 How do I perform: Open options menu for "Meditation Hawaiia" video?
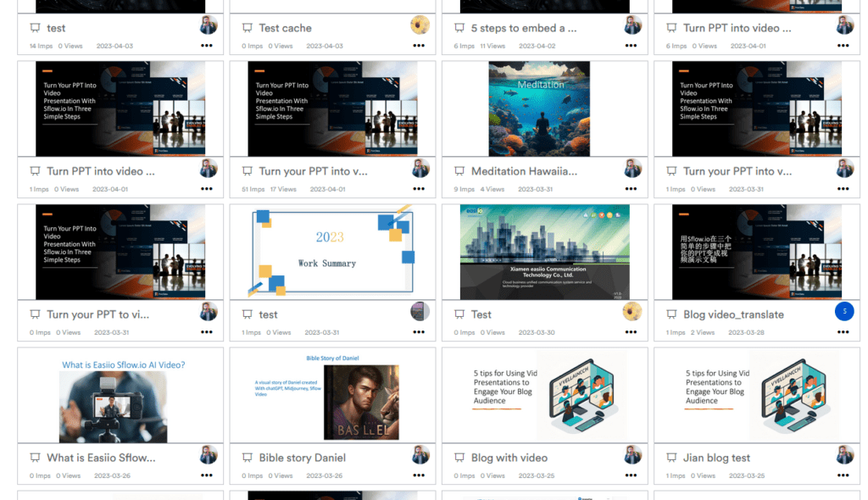(631, 189)
